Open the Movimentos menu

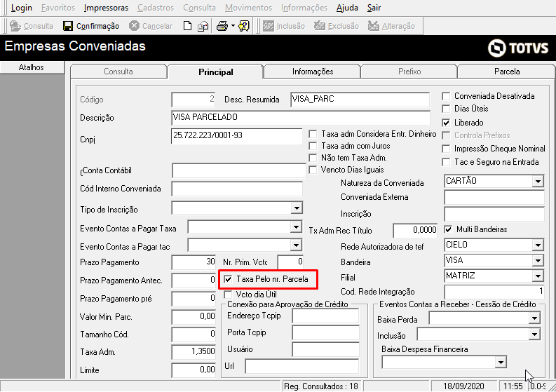point(248,8)
